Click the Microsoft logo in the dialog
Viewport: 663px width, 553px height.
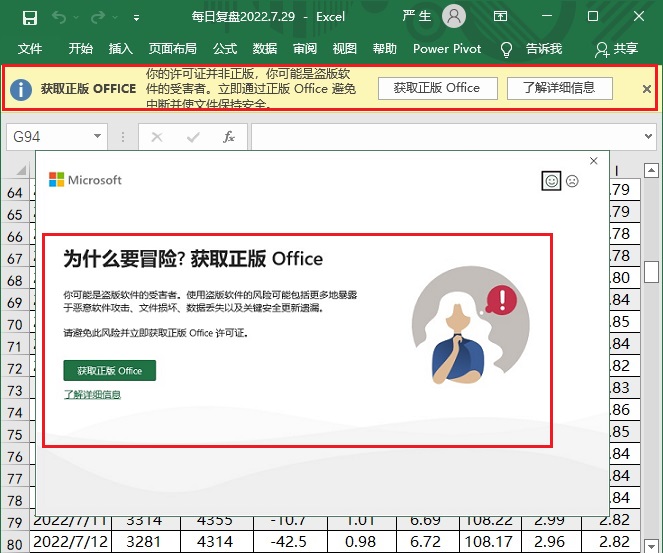[85, 180]
